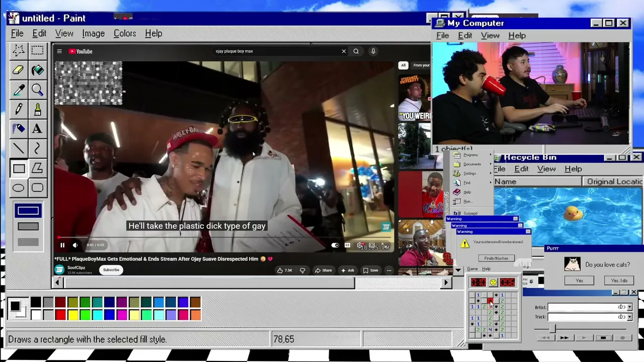This screenshot has width=644, height=362.
Task: Select the Pencil tool in Paint
Action: coord(19,109)
